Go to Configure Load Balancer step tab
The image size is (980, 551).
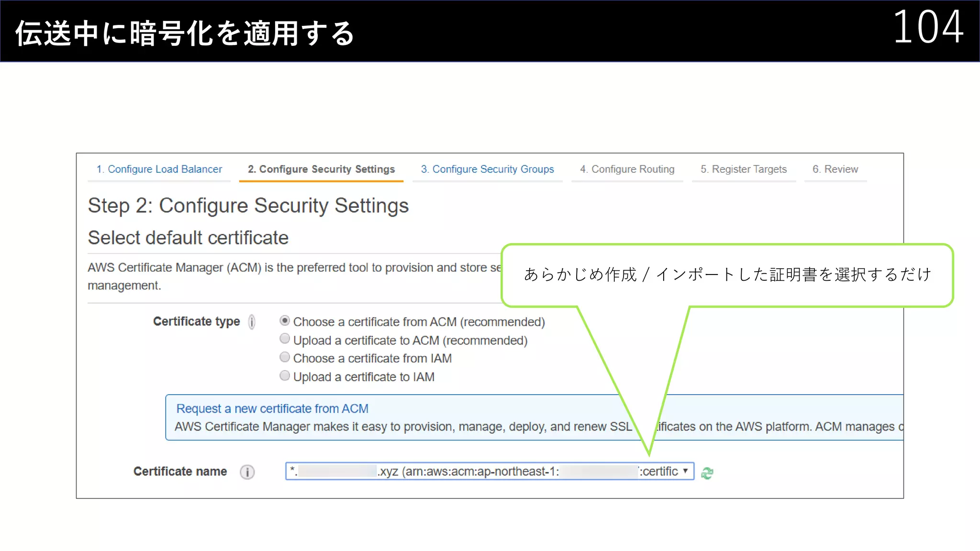coord(159,169)
